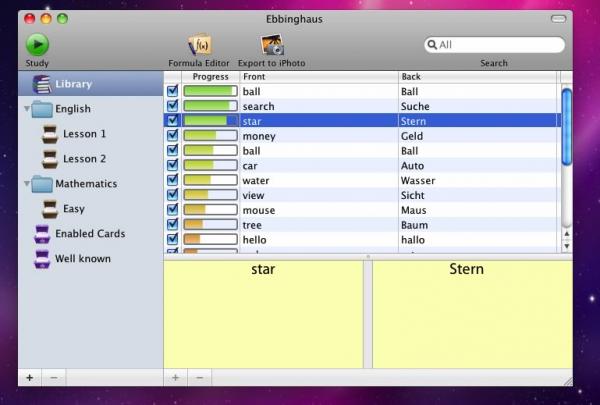The height and width of the screenshot is (405, 600).
Task: Select the Mathematics folder icon
Action: pos(42,184)
